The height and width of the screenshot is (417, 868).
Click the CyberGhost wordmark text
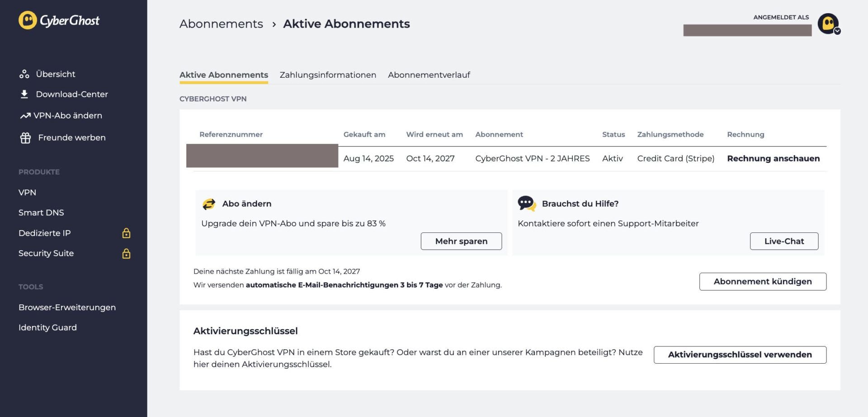tap(70, 21)
